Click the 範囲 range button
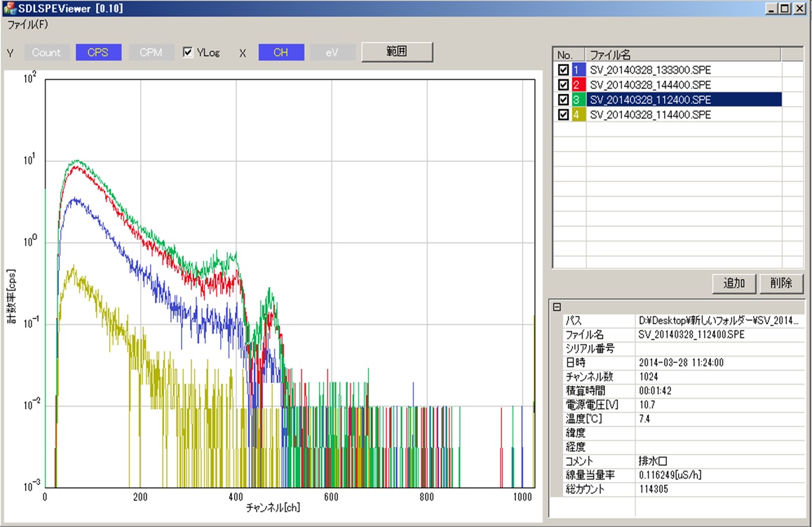 coord(397,52)
